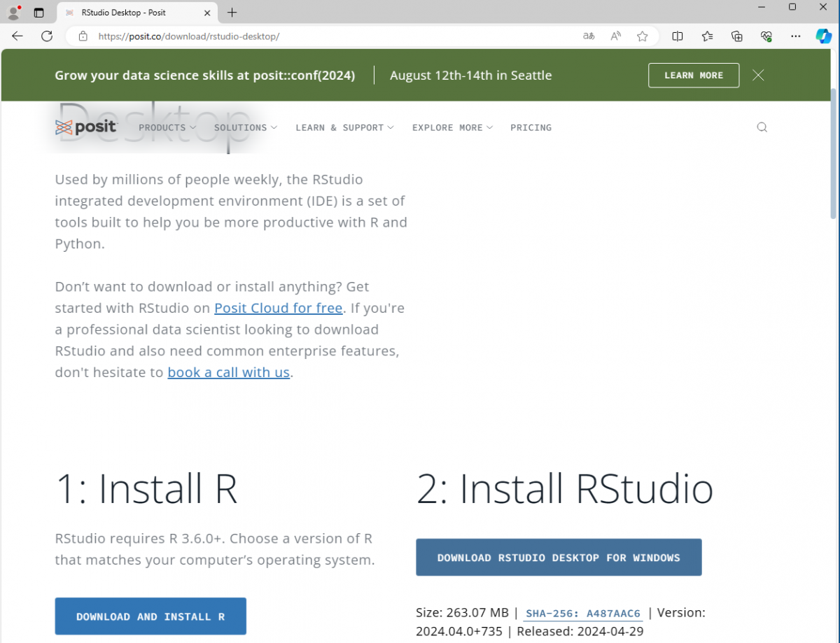This screenshot has width=840, height=643.
Task: Toggle favorite for this page
Action: click(x=642, y=36)
